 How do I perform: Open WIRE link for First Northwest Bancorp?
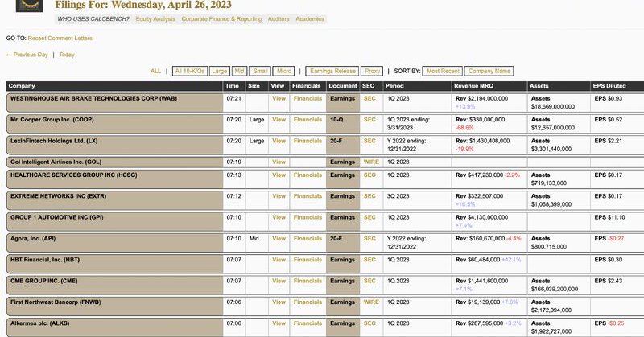(371, 302)
